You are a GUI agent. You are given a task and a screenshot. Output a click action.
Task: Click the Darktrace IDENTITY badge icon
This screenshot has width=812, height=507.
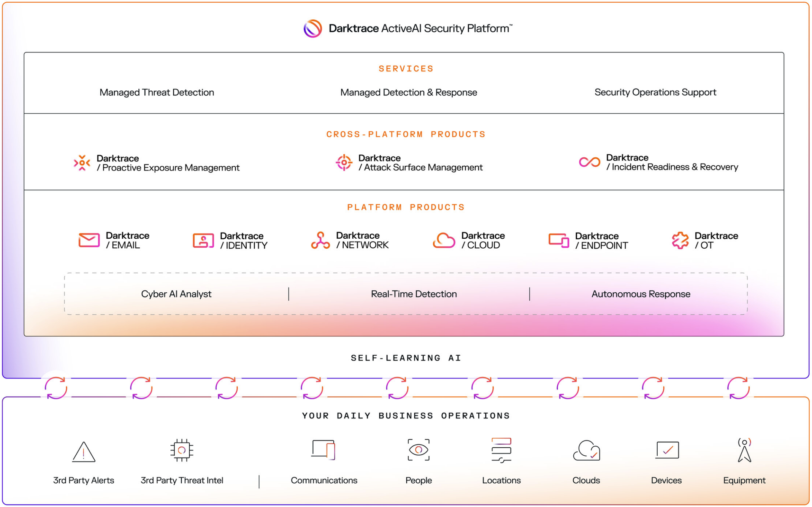click(203, 241)
